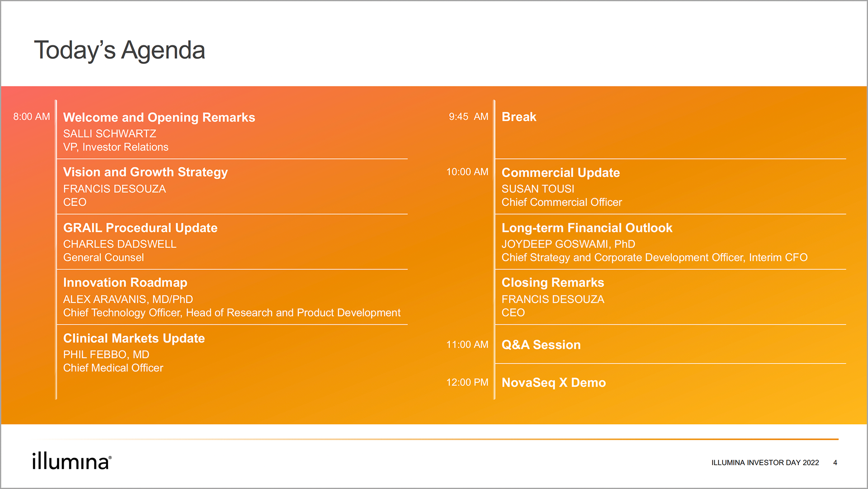Screen dimensions: 868x489
Task: Click Welcome and Opening Remarks heading
Action: [159, 117]
